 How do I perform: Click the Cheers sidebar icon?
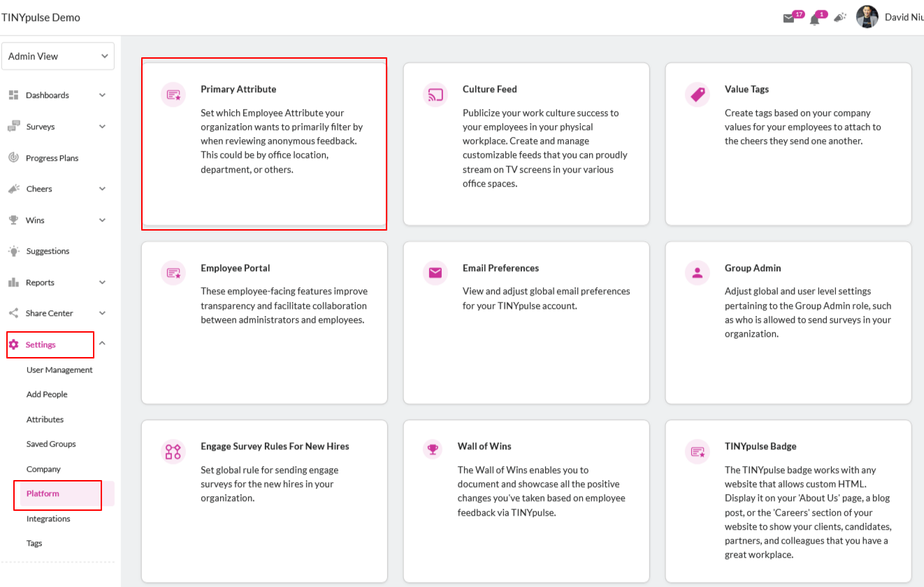[13, 189]
